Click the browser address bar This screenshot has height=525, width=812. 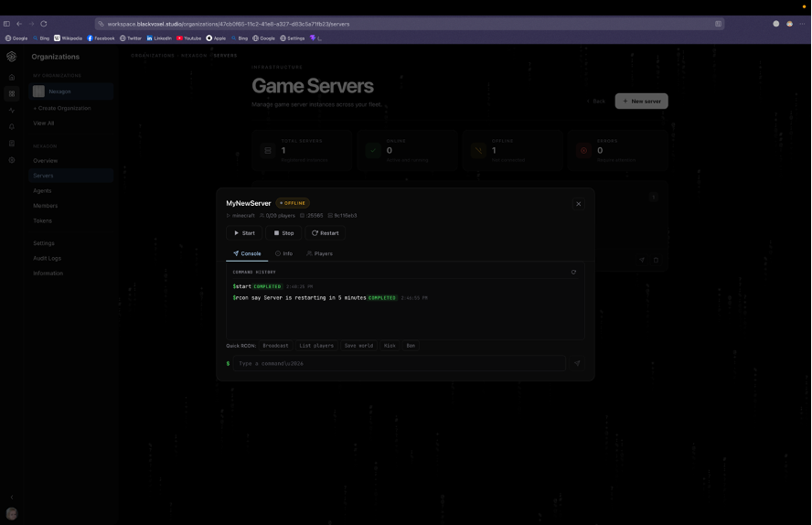point(409,24)
